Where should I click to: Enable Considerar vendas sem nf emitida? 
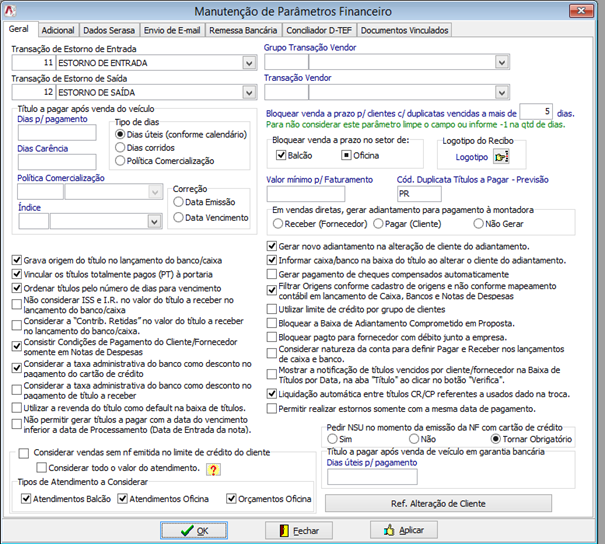(x=24, y=453)
